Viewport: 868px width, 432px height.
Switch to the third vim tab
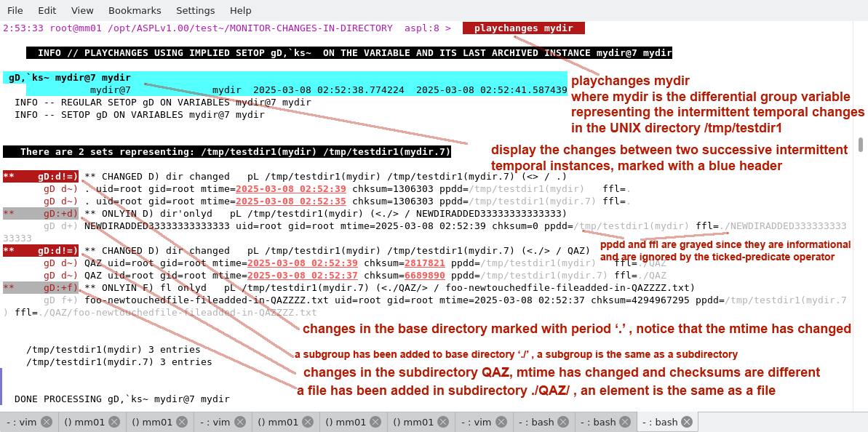(x=477, y=422)
